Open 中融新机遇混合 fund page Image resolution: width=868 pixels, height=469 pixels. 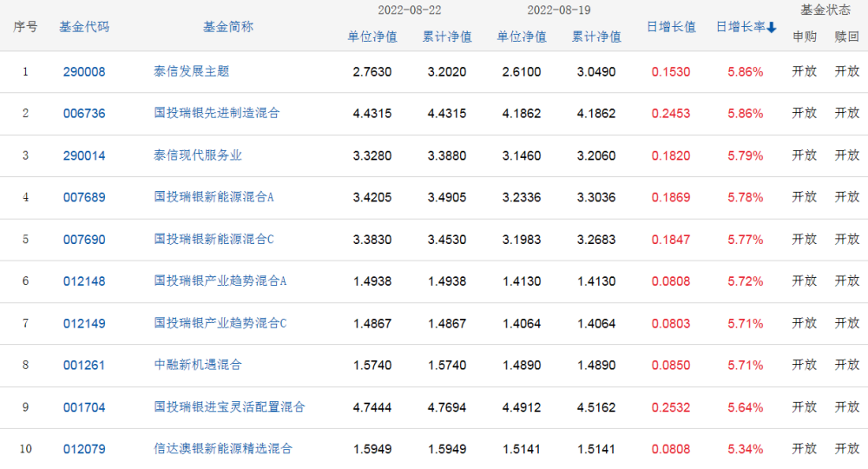(198, 365)
